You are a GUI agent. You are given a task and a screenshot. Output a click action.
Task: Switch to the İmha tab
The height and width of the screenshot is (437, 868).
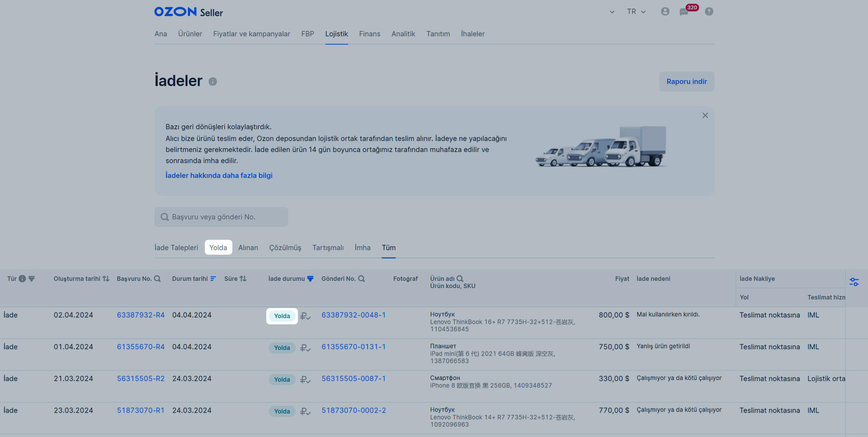363,247
